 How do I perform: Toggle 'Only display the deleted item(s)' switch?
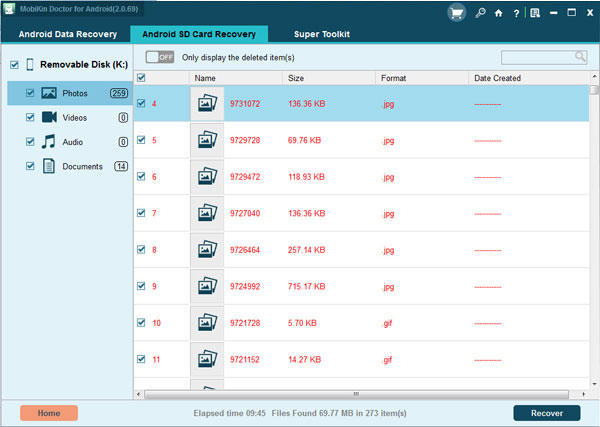160,57
